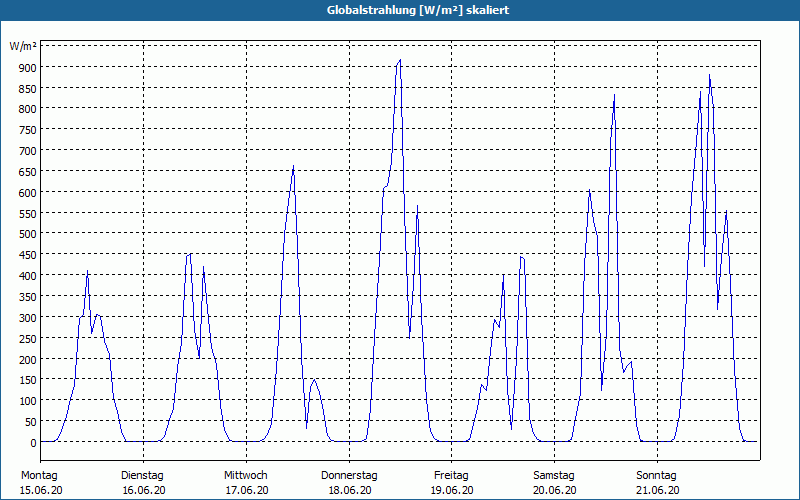Click the Donnerstag day label

(349, 476)
